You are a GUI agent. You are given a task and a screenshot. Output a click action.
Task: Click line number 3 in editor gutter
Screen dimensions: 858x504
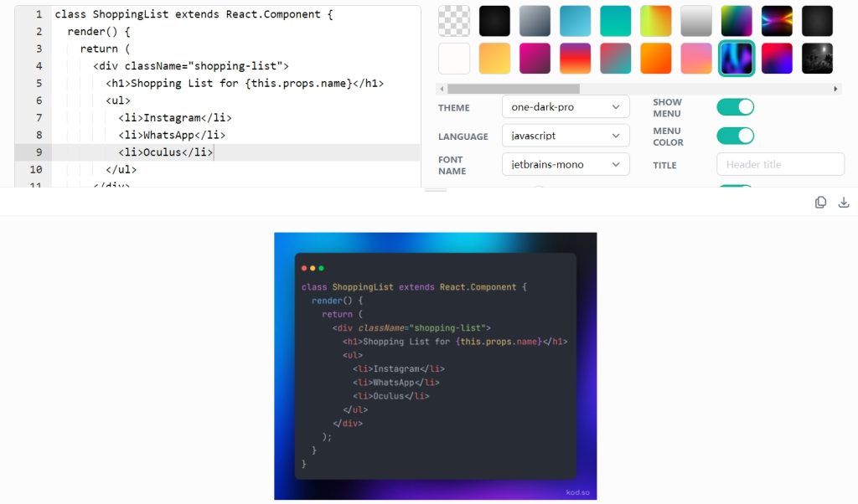point(39,49)
